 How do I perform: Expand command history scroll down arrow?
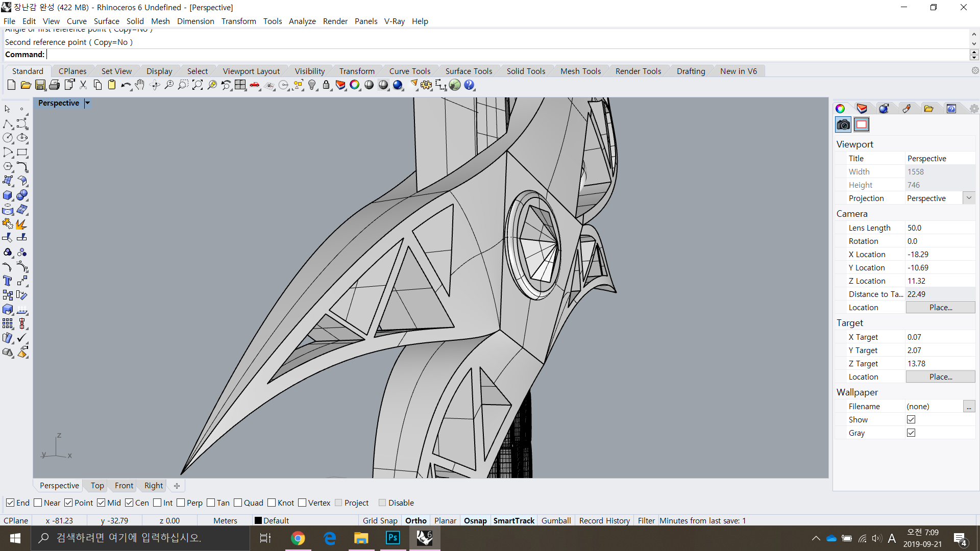(974, 43)
